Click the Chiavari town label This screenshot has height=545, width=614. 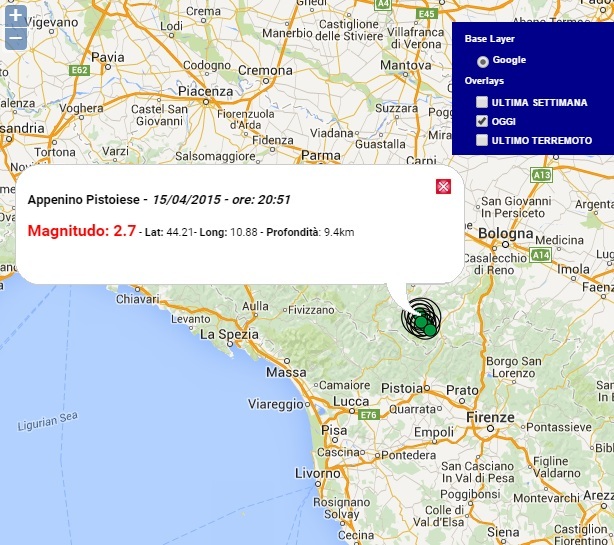(x=137, y=300)
